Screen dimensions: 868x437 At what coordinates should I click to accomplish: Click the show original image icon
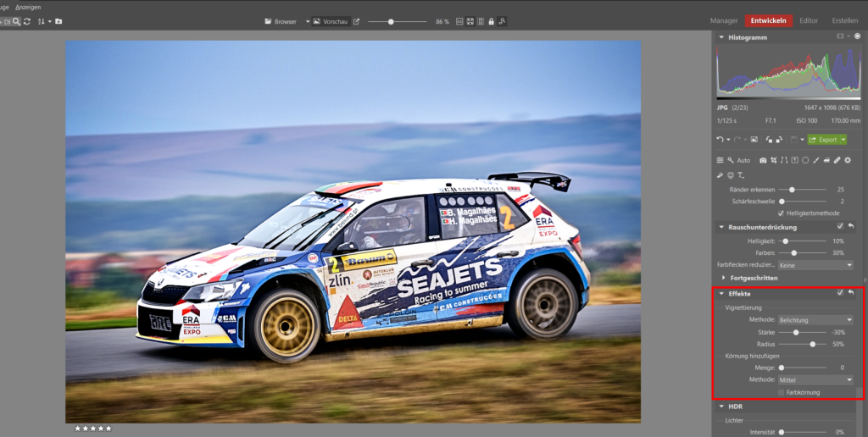(x=754, y=140)
